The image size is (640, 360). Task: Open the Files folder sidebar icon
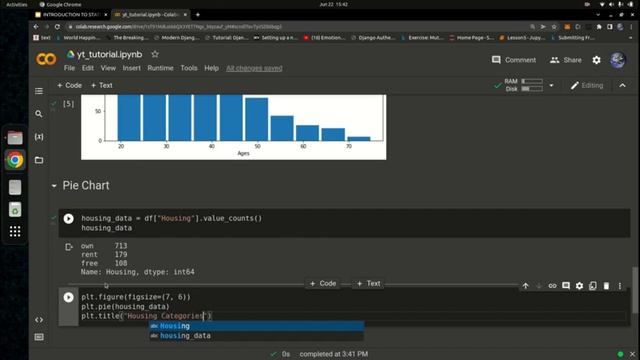click(39, 160)
